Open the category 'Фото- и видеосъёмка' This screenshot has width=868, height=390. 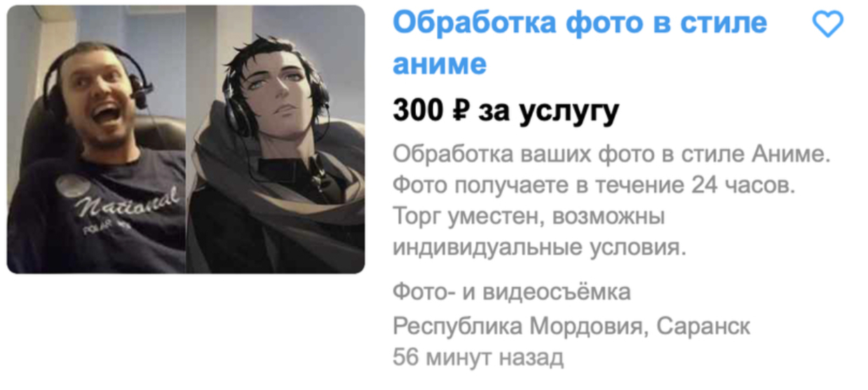[x=512, y=291]
